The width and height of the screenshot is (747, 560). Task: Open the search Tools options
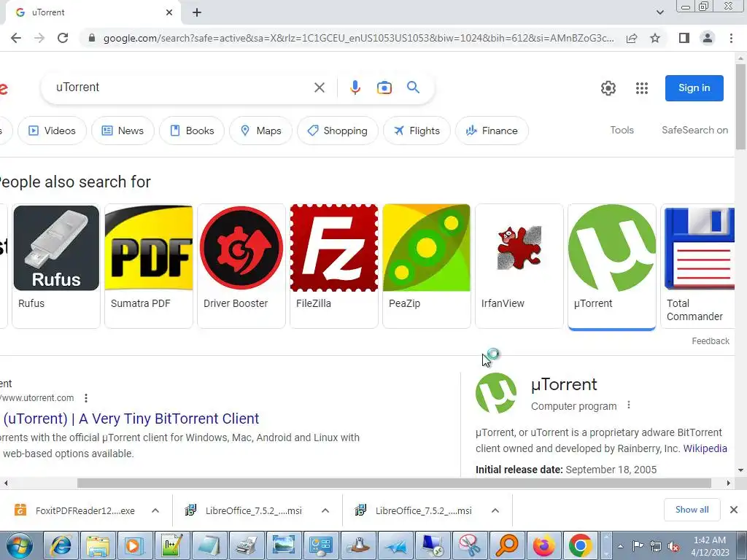(x=622, y=130)
